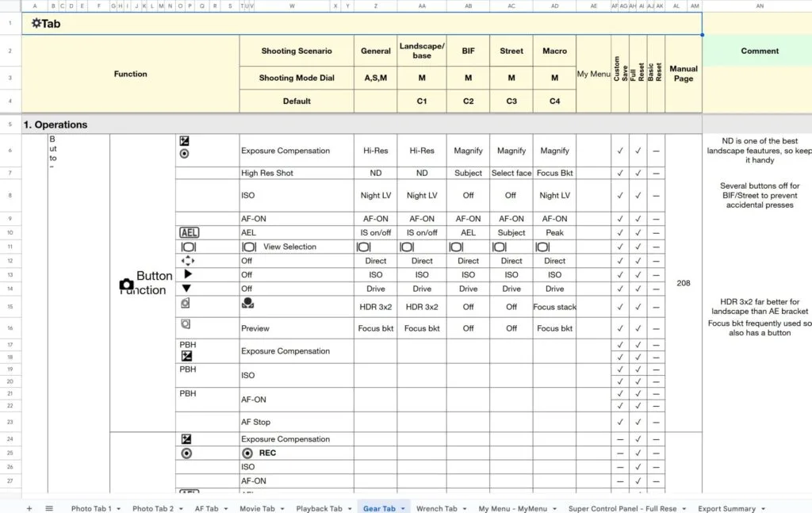Image resolution: width=812 pixels, height=513 pixels.
Task: Switch to the AF Tab sheet
Action: pyautogui.click(x=207, y=508)
